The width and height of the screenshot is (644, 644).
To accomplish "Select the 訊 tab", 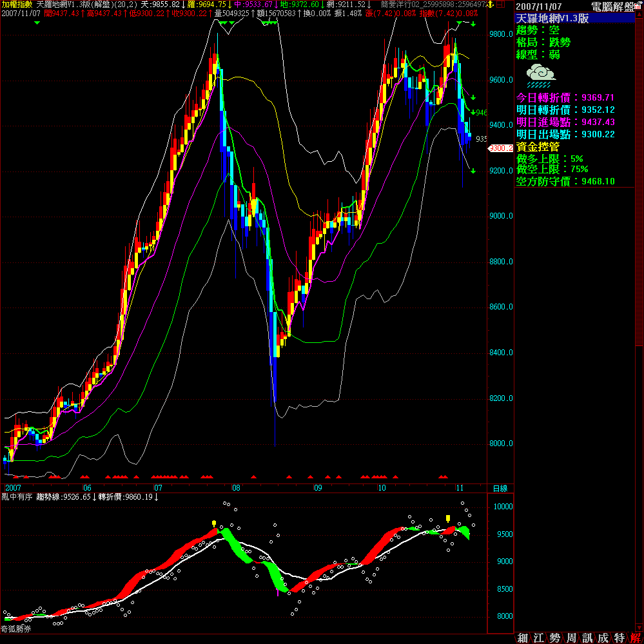I will [587, 638].
